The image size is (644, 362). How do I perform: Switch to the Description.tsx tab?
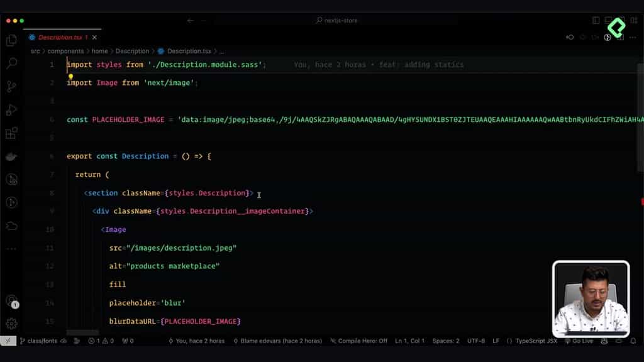pos(61,37)
